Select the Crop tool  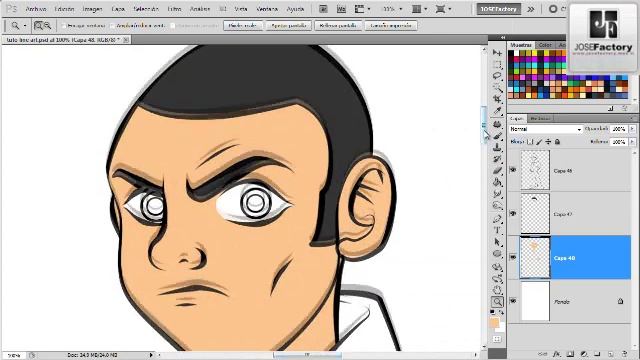(497, 99)
